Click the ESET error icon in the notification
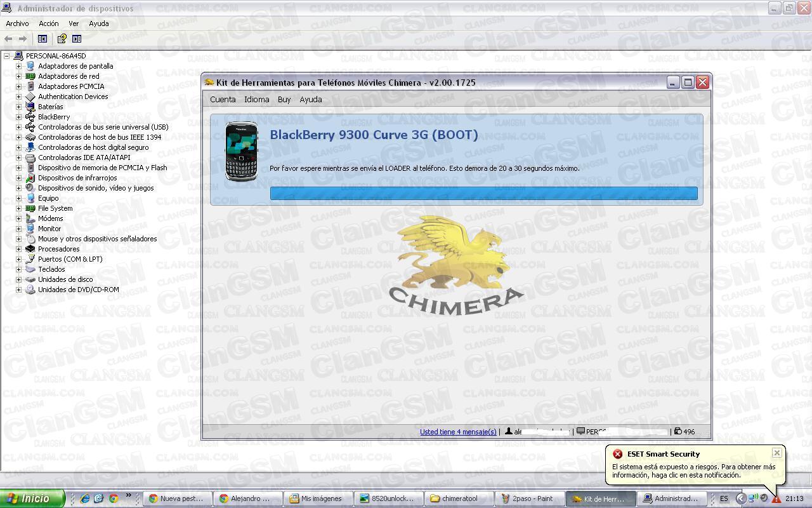The height and width of the screenshot is (508, 812). click(x=617, y=454)
